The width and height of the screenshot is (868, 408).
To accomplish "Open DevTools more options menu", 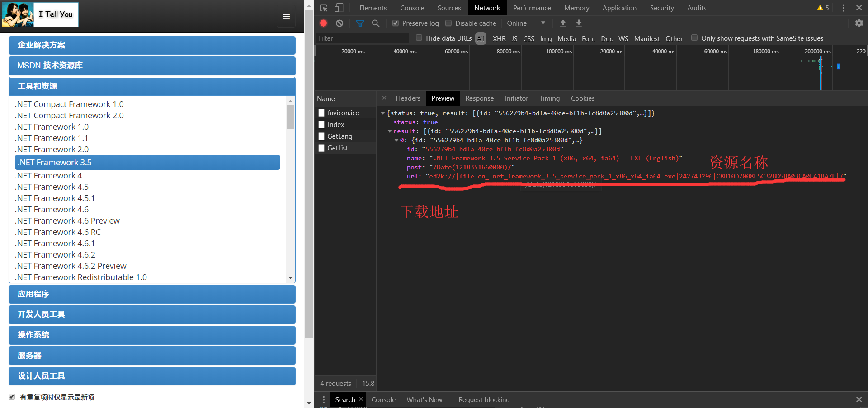I will click(x=844, y=8).
